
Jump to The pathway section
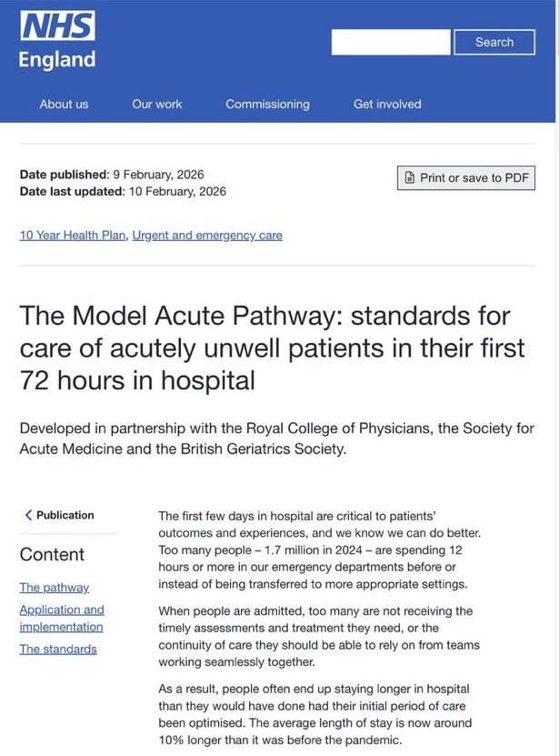[55, 588]
